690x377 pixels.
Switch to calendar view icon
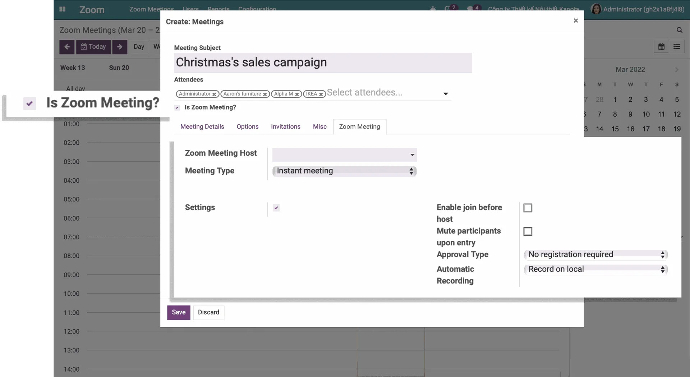pos(661,47)
